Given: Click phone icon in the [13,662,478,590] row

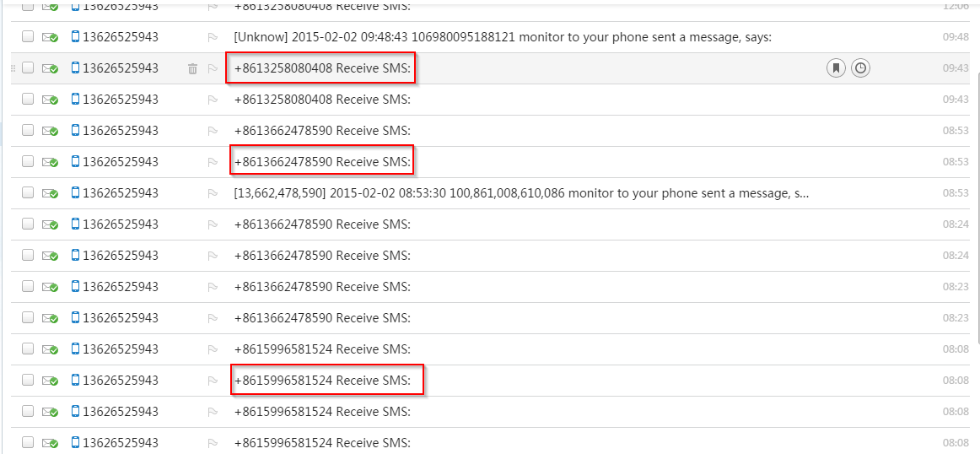Looking at the screenshot, I should [x=75, y=193].
